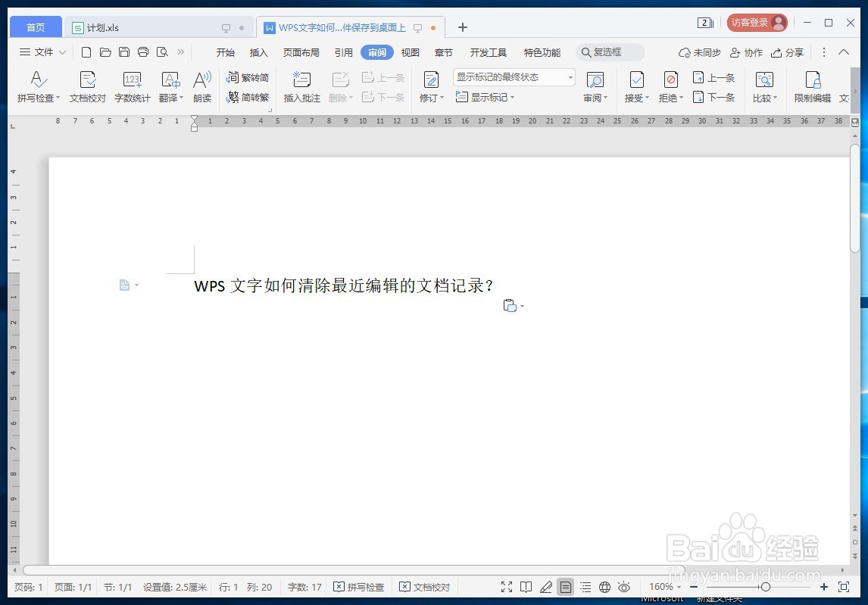Click 未同步 sync button
The image size is (868, 605).
click(699, 52)
